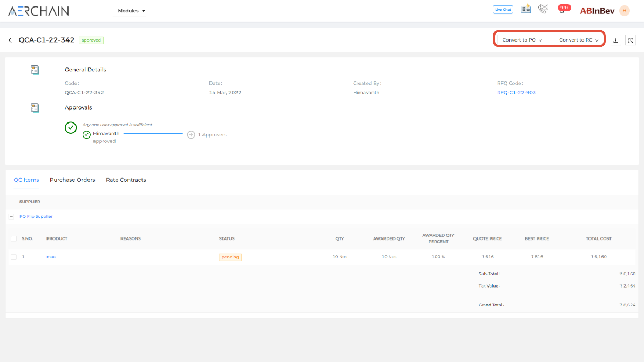Open the help guide book icon
Viewport: 644px width, 362px height.
pyautogui.click(x=526, y=9)
